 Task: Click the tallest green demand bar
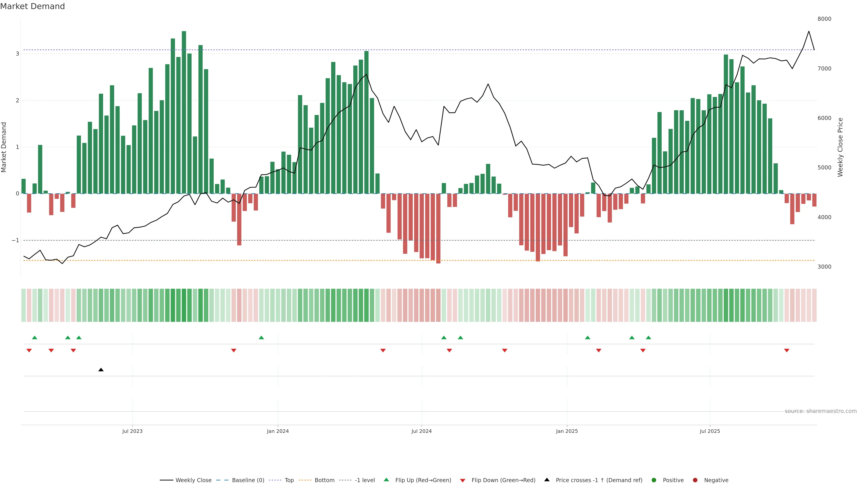(x=184, y=111)
